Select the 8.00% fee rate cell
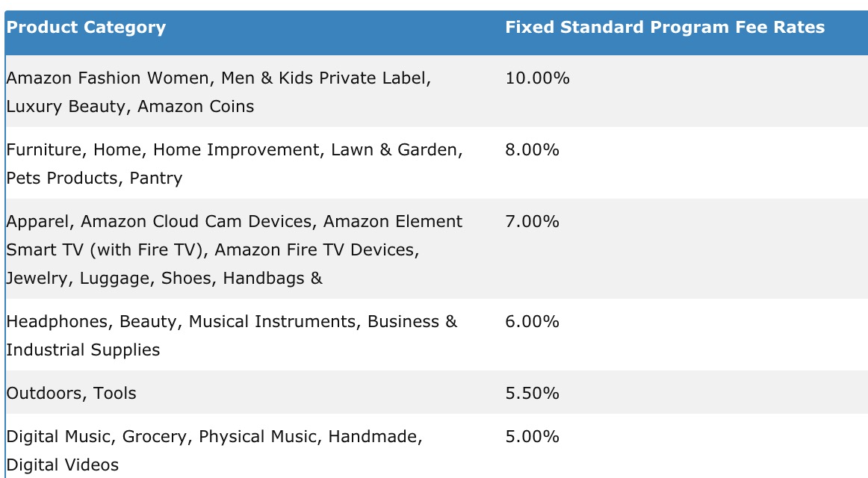The image size is (868, 478). pos(532,150)
